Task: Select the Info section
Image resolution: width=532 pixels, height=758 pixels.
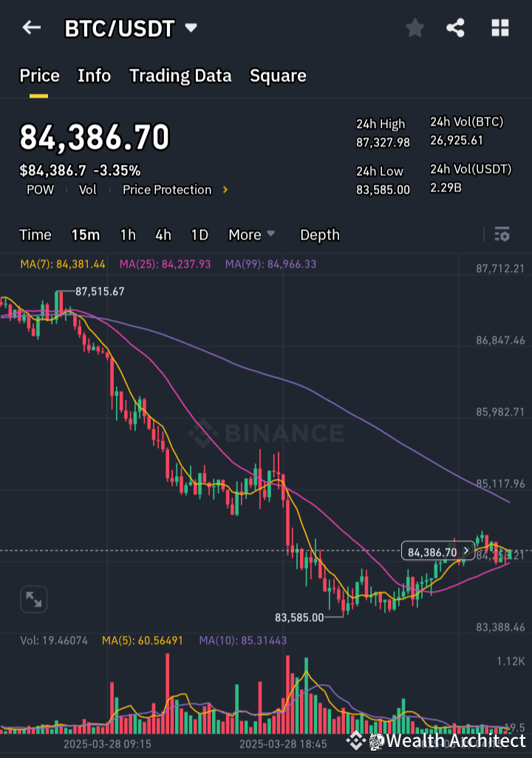Action: [x=94, y=75]
